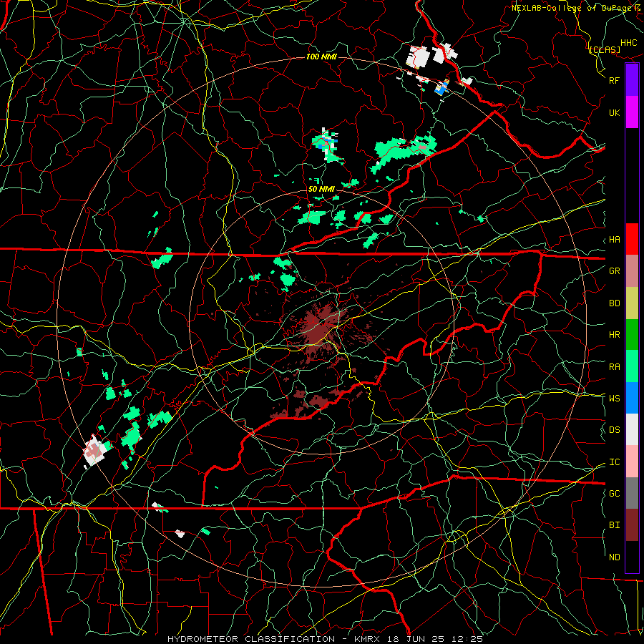This screenshot has height=644, width=644.
Task: Click the [CLAS] units label
Action: pyautogui.click(x=605, y=49)
